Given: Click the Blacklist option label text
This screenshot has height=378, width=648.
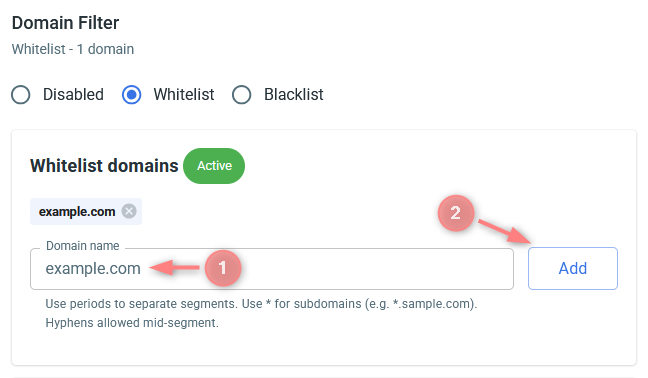Looking at the screenshot, I should pyautogui.click(x=294, y=95).
